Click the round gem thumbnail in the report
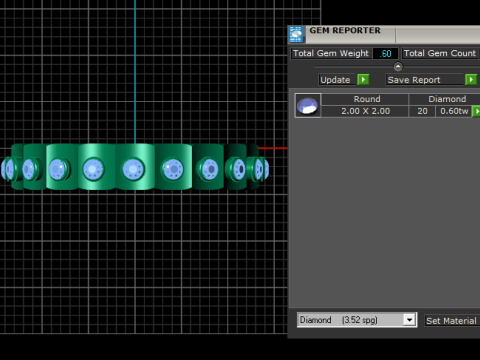The image size is (480, 360). point(308,105)
